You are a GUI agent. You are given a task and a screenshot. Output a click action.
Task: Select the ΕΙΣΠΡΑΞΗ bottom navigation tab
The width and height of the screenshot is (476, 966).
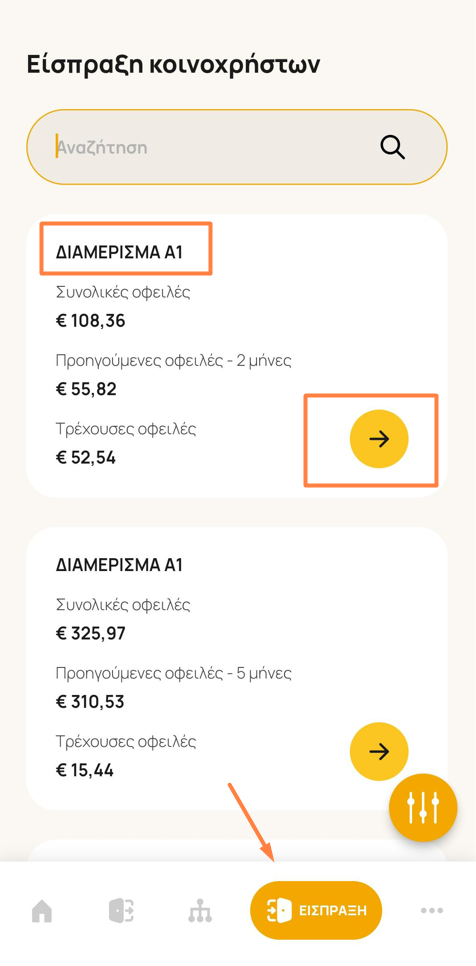pos(316,910)
